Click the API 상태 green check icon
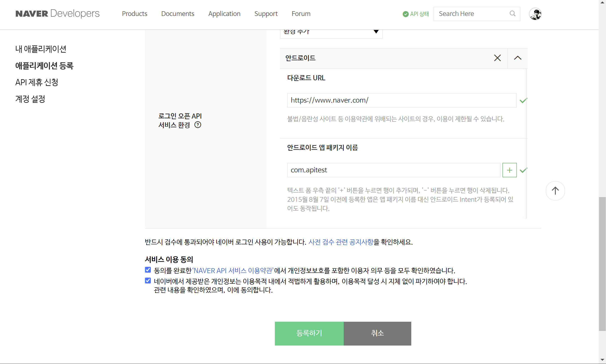Viewport: 606px width, 364px height. click(405, 14)
